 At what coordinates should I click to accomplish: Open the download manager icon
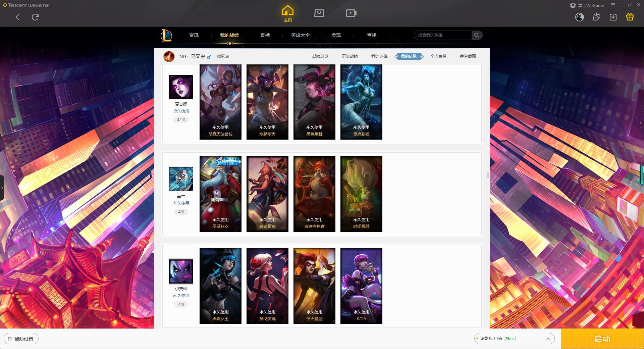point(613,17)
